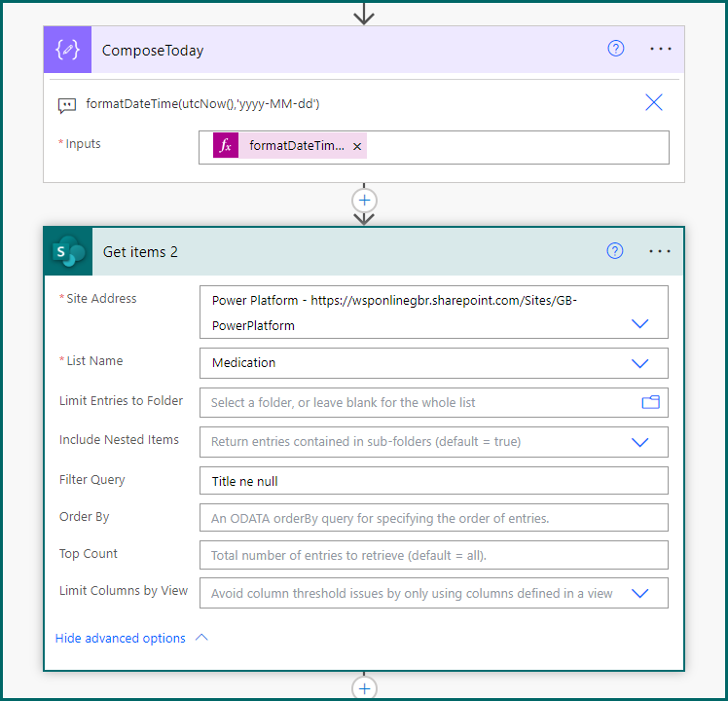This screenshot has height=701, width=728.
Task: Click the ComposeToday title text
Action: point(153,51)
